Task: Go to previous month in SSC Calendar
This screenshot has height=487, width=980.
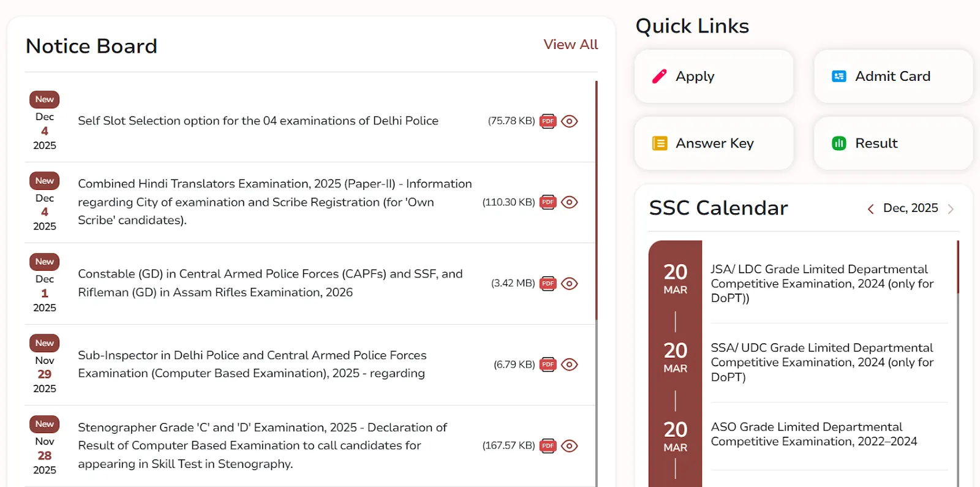Action: [x=870, y=208]
